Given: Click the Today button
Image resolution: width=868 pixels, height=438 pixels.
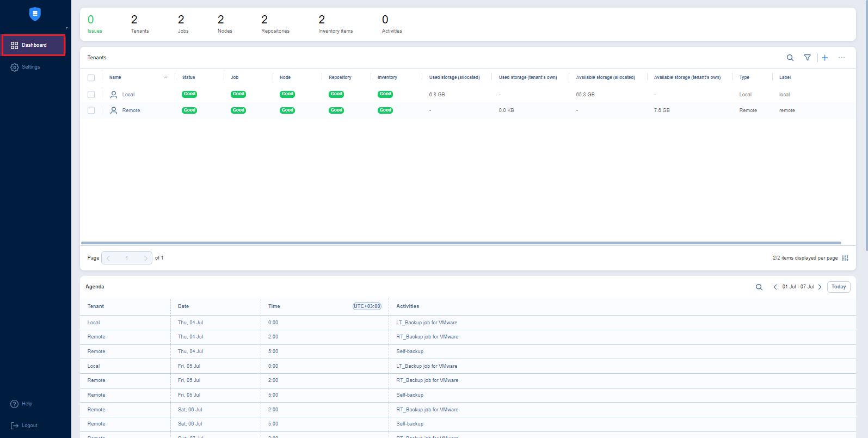Looking at the screenshot, I should click(839, 287).
